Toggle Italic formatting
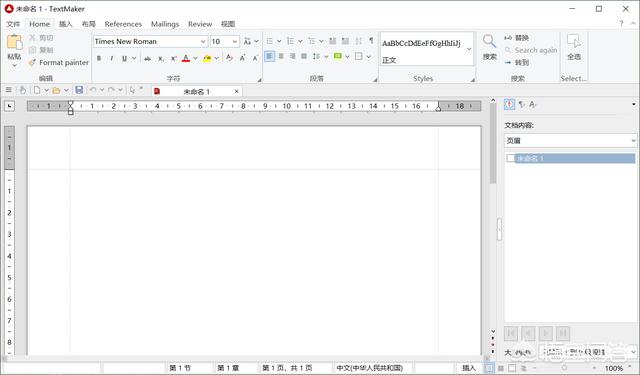 click(111, 58)
